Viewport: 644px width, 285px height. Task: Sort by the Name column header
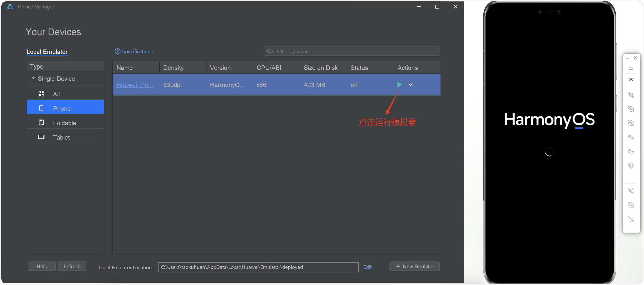(x=136, y=67)
